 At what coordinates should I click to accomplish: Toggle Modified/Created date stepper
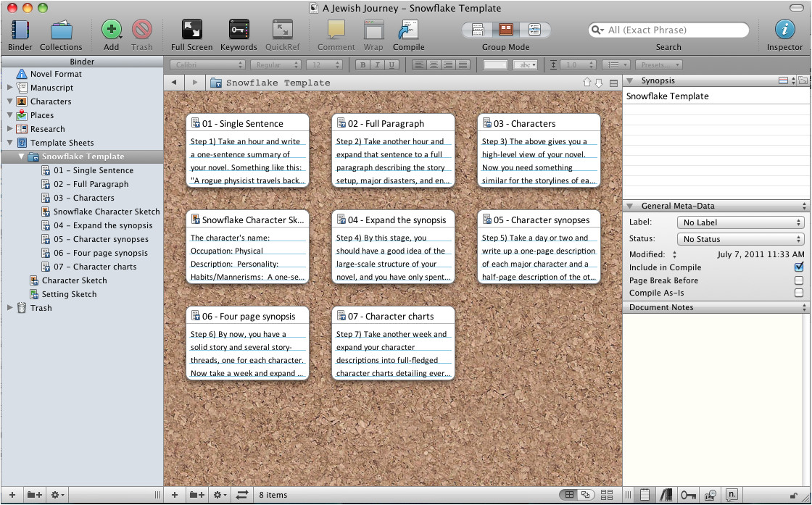click(x=674, y=254)
